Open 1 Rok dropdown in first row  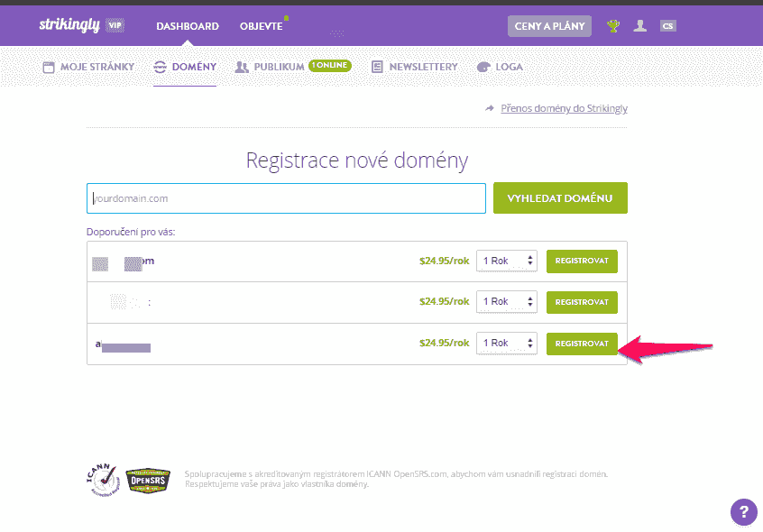click(x=507, y=261)
